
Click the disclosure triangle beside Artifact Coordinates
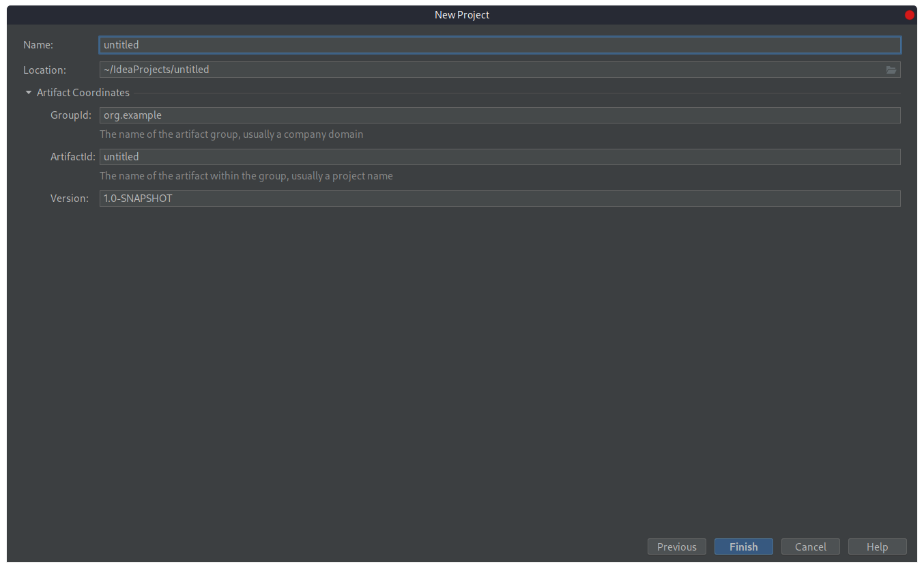coord(29,92)
